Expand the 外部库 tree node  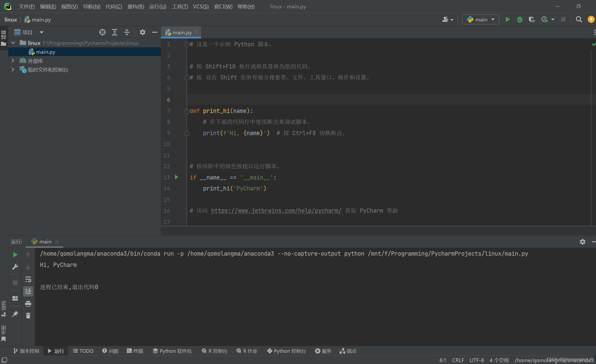[x=13, y=60]
